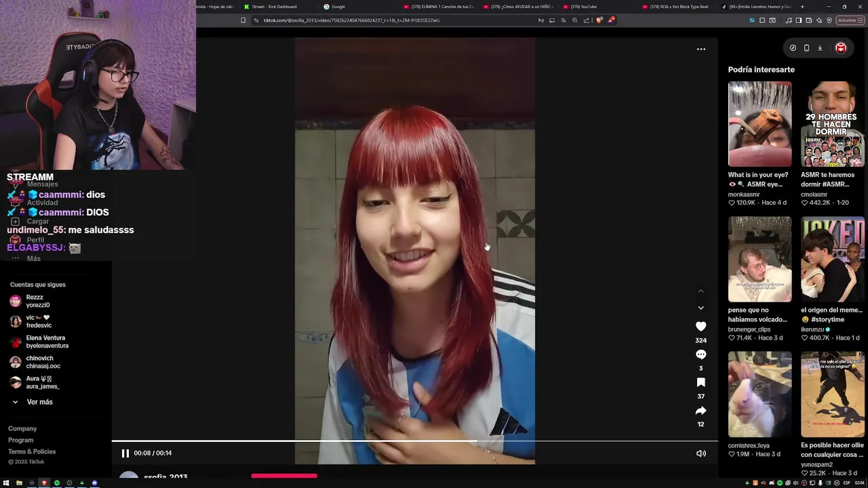Click the compass icon in TikTok header
This screenshot has width=868, height=488.
793,47
